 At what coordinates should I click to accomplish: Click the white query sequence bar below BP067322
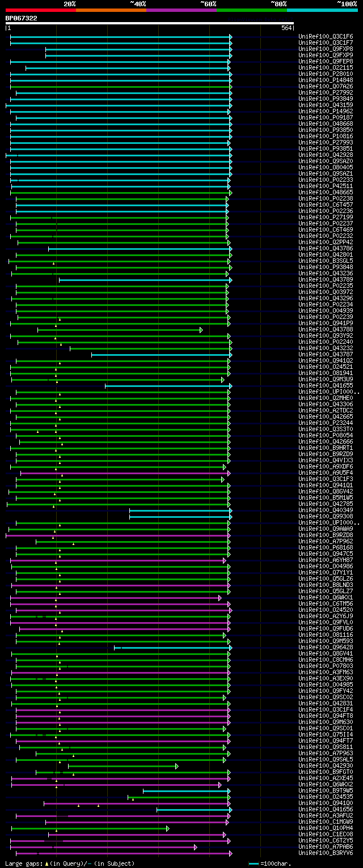tap(149, 23)
